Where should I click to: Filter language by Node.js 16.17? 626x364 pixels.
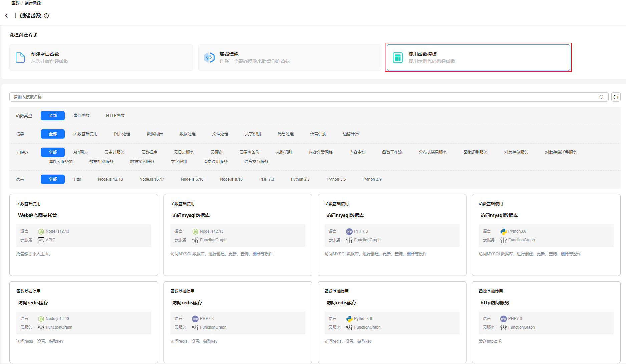click(x=151, y=179)
